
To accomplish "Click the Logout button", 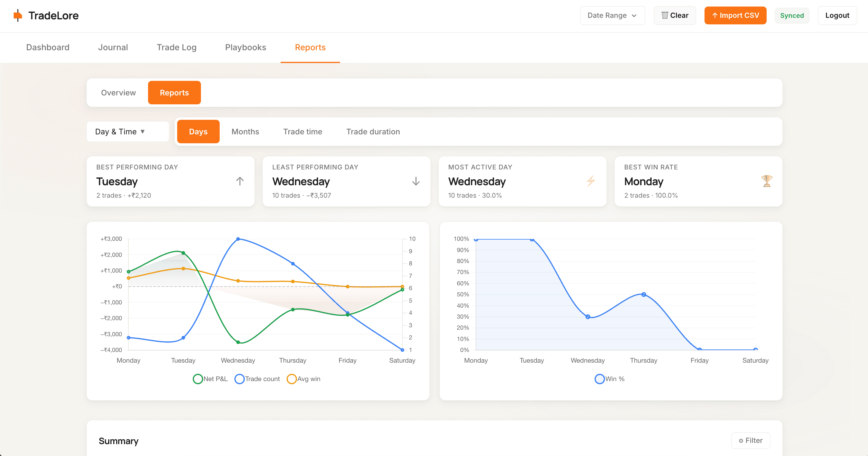I will [x=837, y=15].
